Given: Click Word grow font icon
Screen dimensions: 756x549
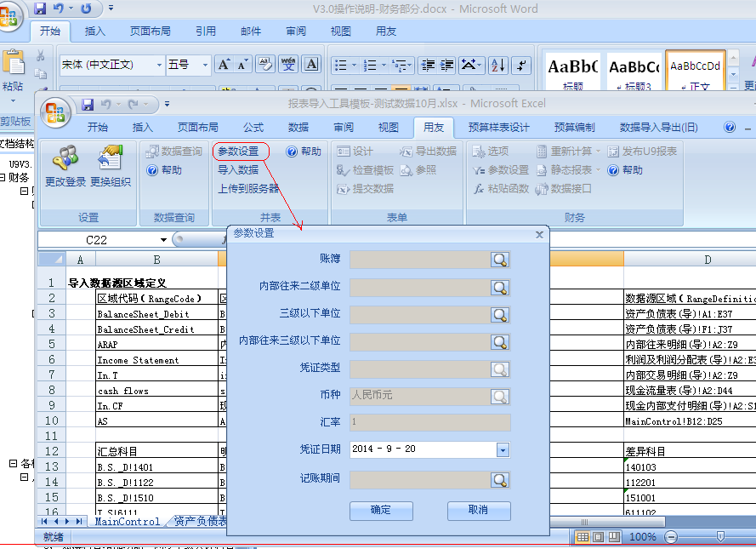Looking at the screenshot, I should 224,65.
